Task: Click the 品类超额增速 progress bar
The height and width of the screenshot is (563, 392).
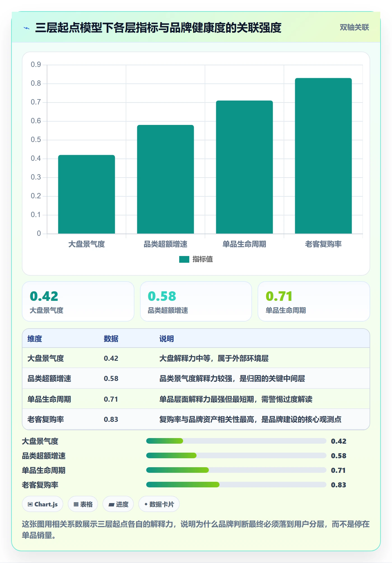Action: coord(236,455)
